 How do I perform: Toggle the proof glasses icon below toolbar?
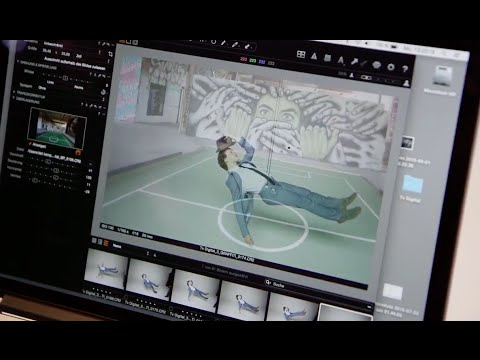click(366, 77)
